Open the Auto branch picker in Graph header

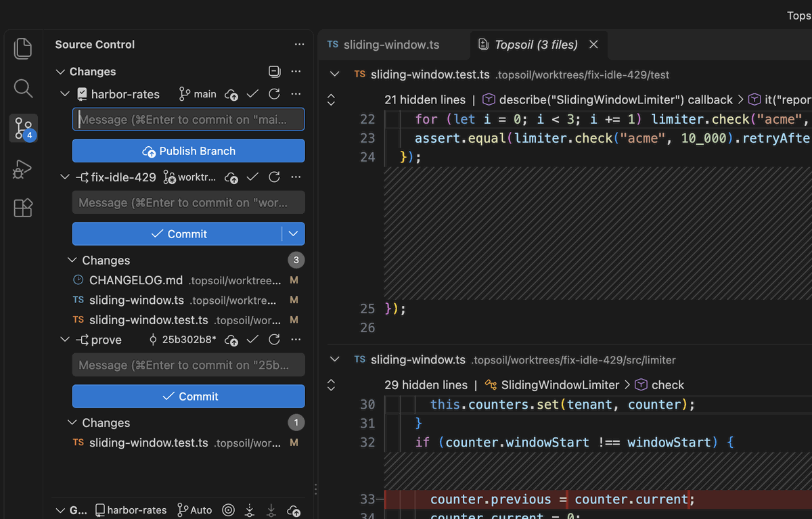[194, 510]
